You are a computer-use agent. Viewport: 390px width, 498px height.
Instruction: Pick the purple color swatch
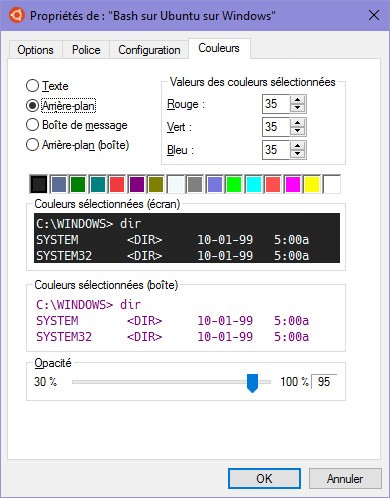coord(136,184)
